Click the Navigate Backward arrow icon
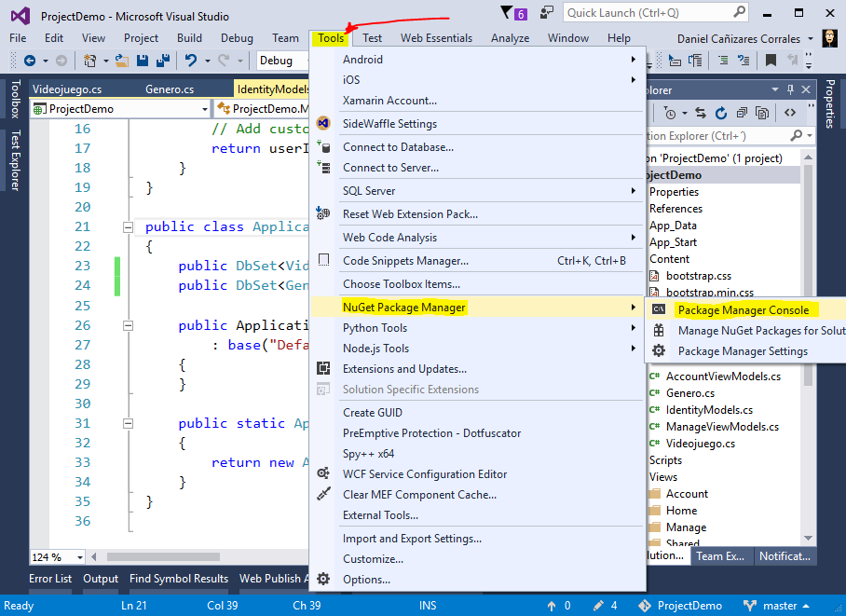This screenshot has width=846, height=616. [x=30, y=61]
